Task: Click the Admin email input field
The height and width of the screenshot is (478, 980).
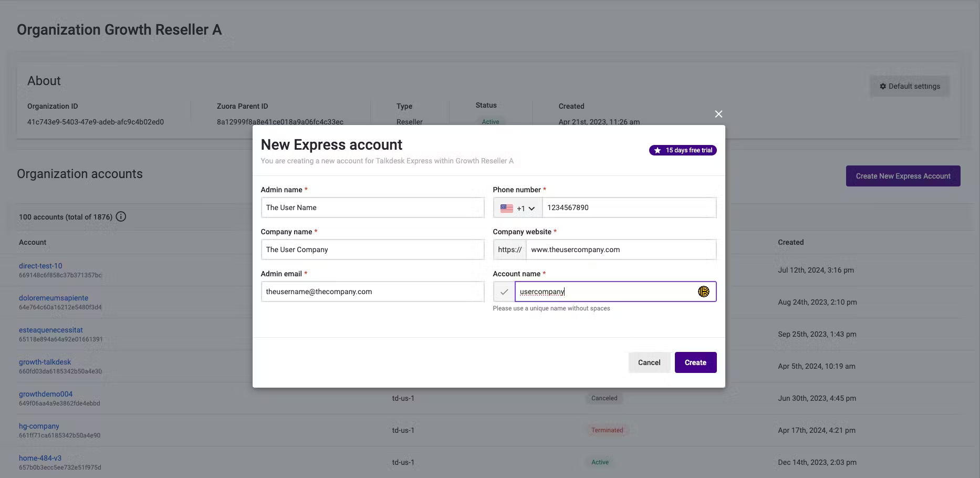Action: 372,292
